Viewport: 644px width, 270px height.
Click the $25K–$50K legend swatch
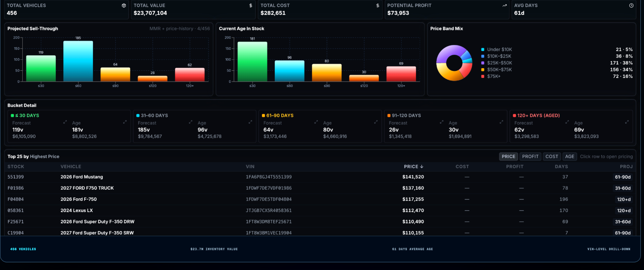(x=483, y=63)
